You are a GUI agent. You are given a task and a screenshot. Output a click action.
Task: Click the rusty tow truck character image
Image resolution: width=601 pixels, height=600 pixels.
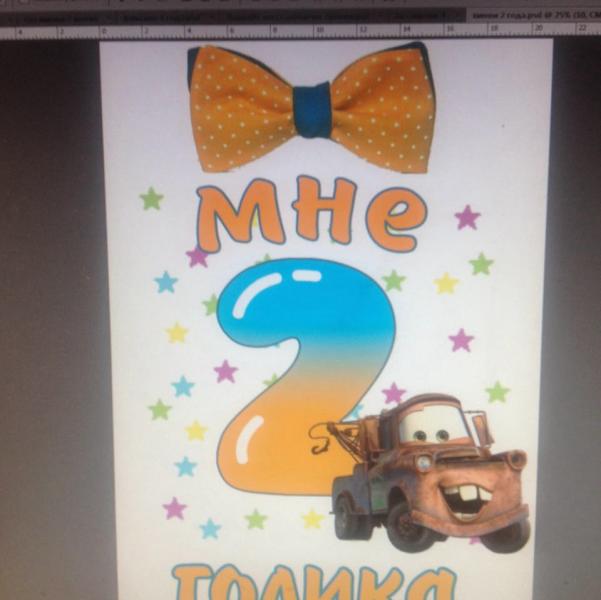[422, 473]
